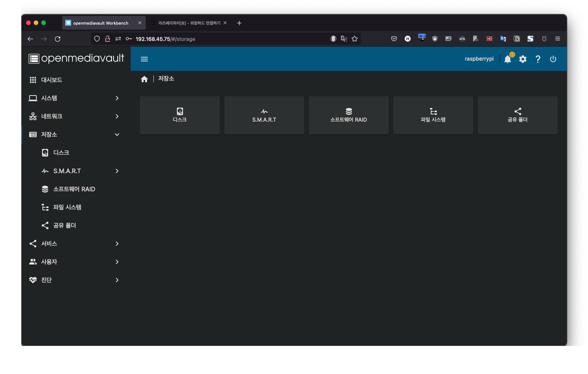The width and height of the screenshot is (588, 374).
Task: Go to home via breadcrumb icon
Action: tap(144, 79)
